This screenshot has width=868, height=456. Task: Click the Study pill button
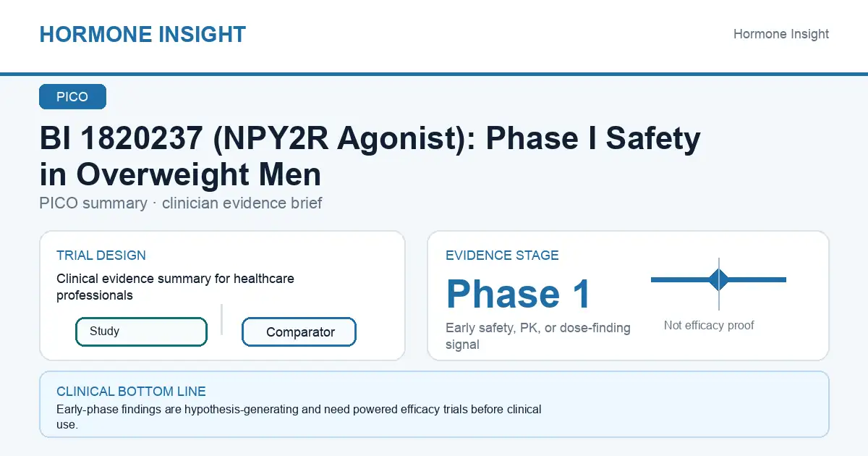[141, 332]
